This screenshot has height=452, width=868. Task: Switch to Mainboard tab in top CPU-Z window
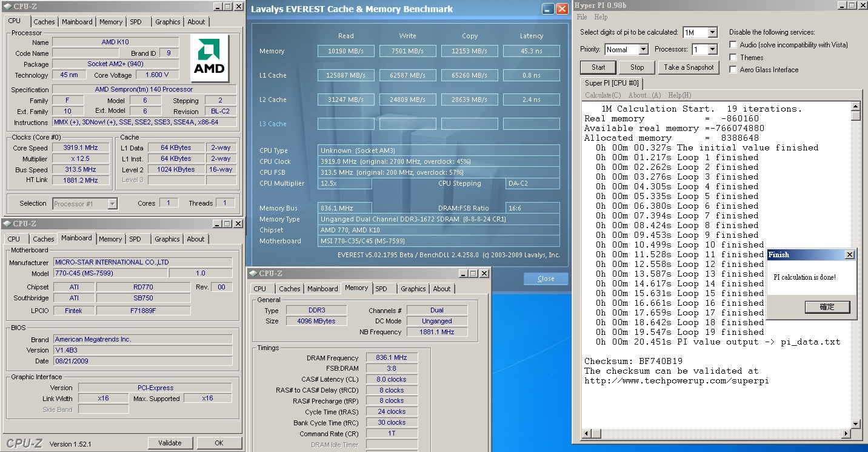(78, 22)
